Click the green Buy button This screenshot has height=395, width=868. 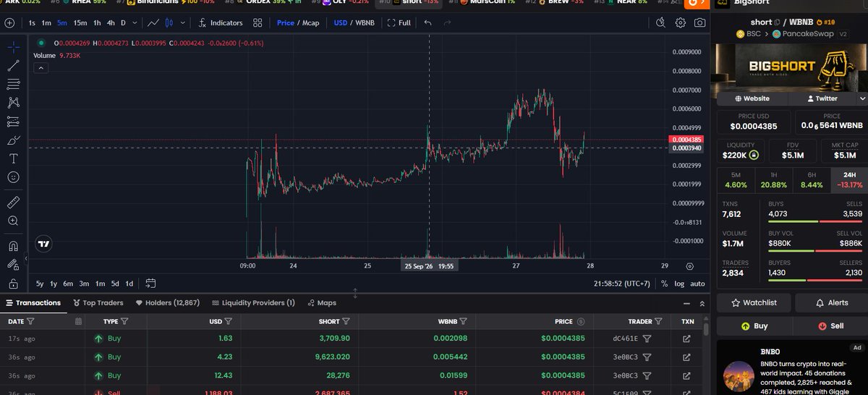tap(754, 326)
